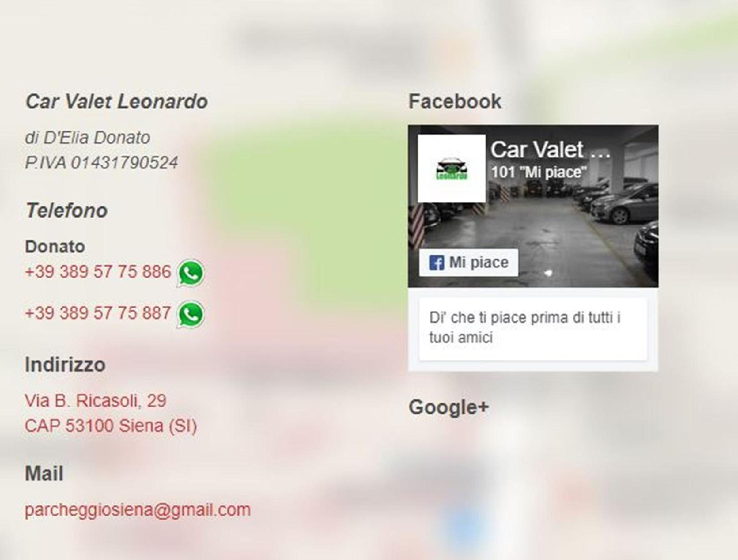Click the Facebook logo in Mi piace button

(x=436, y=263)
